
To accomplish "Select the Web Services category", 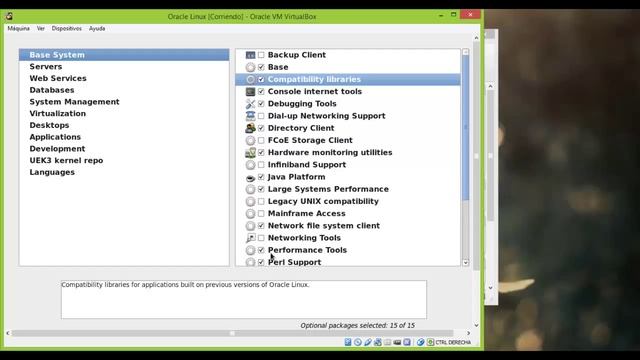I will (x=124, y=78).
